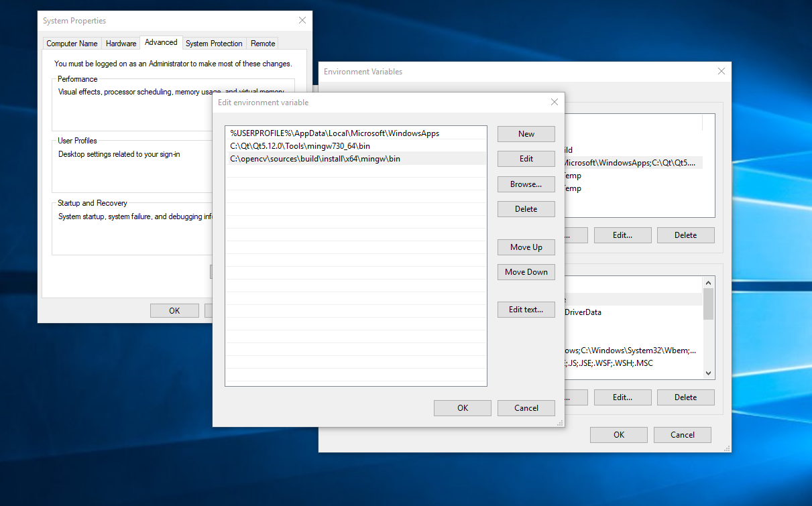The width and height of the screenshot is (812, 506).
Task: Click Move Up to reorder the entry
Action: point(526,247)
